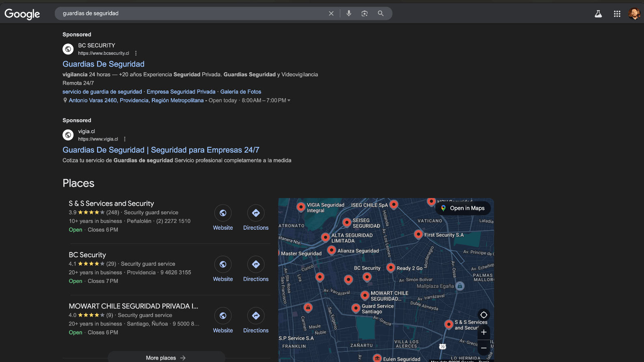Click the Google logo
The width and height of the screenshot is (644, 362).
coord(22,14)
